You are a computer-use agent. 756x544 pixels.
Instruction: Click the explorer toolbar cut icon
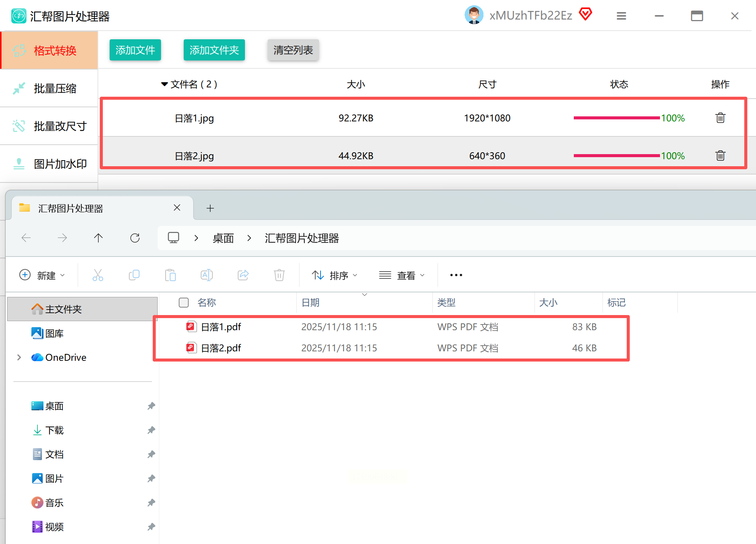[x=98, y=275]
